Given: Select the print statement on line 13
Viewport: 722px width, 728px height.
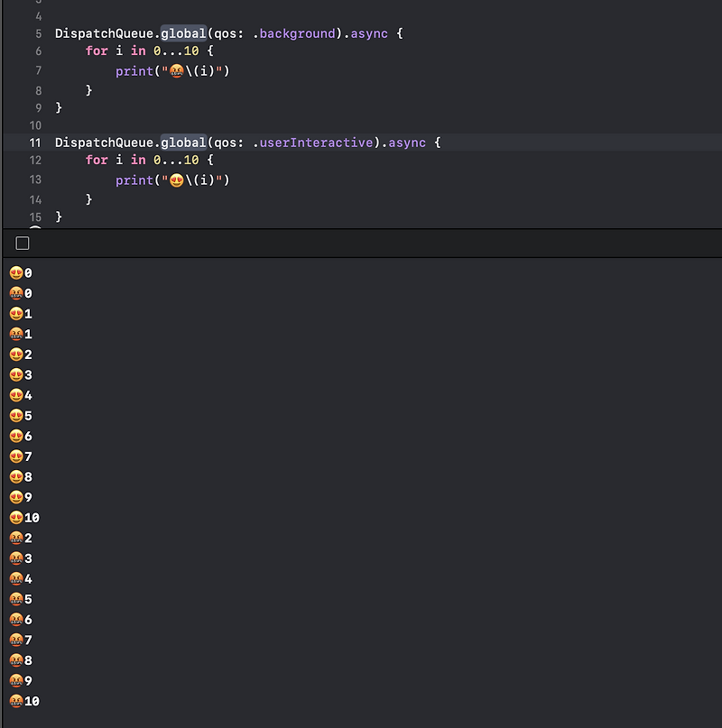Looking at the screenshot, I should (x=171, y=180).
